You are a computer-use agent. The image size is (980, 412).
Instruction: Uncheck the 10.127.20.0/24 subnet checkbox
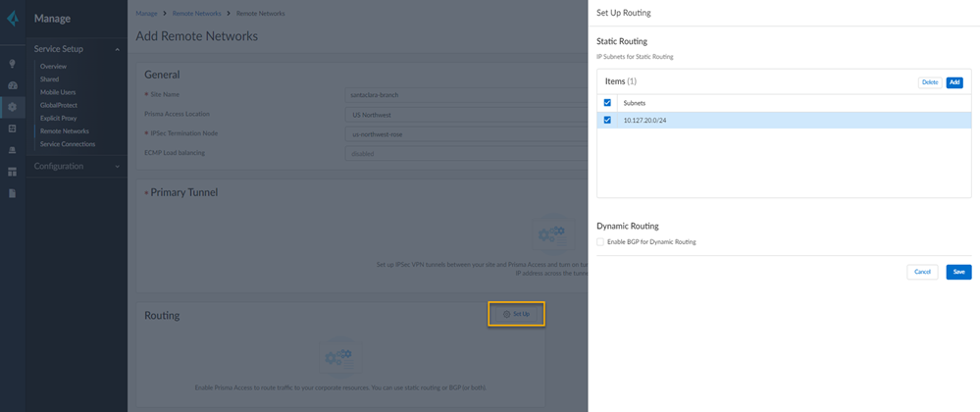coord(607,121)
